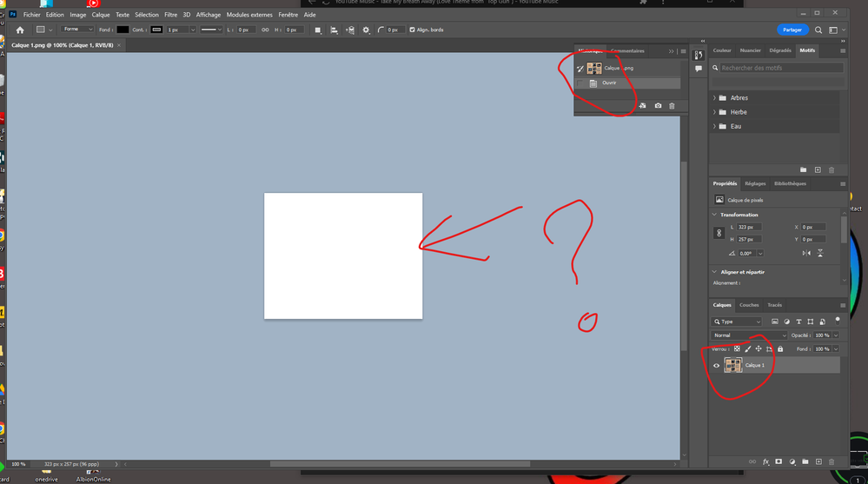
Task: Open stroke line style dropdown
Action: point(211,30)
